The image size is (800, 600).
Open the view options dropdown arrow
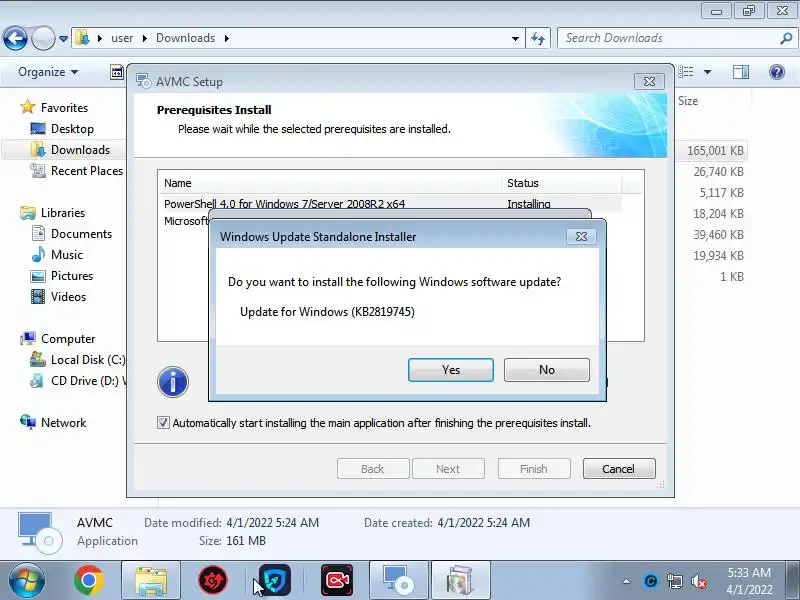coord(707,72)
